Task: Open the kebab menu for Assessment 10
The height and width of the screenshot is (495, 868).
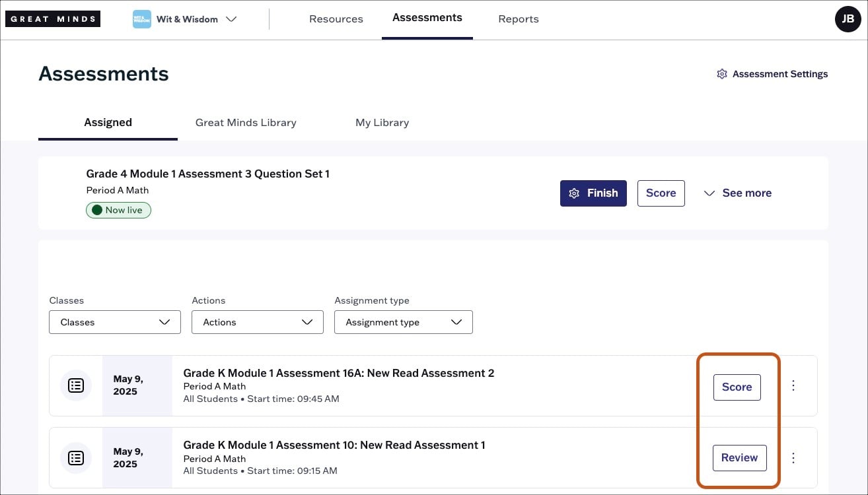Action: click(x=793, y=457)
